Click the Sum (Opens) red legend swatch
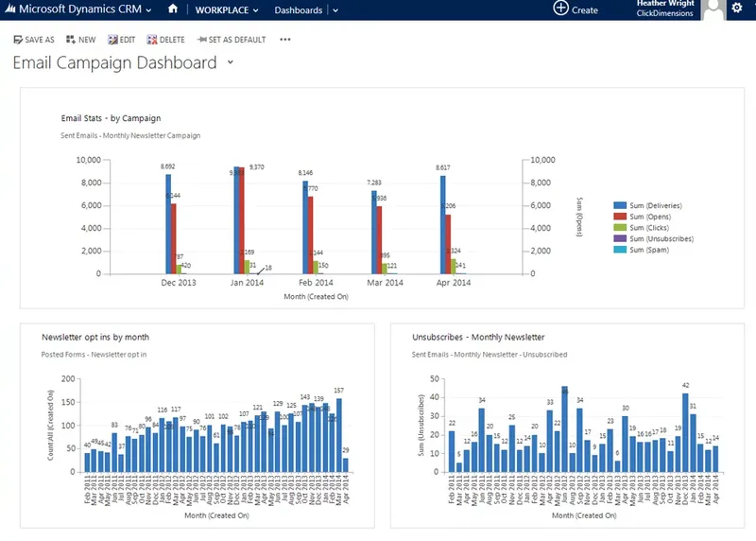This screenshot has width=756, height=541. tap(620, 217)
